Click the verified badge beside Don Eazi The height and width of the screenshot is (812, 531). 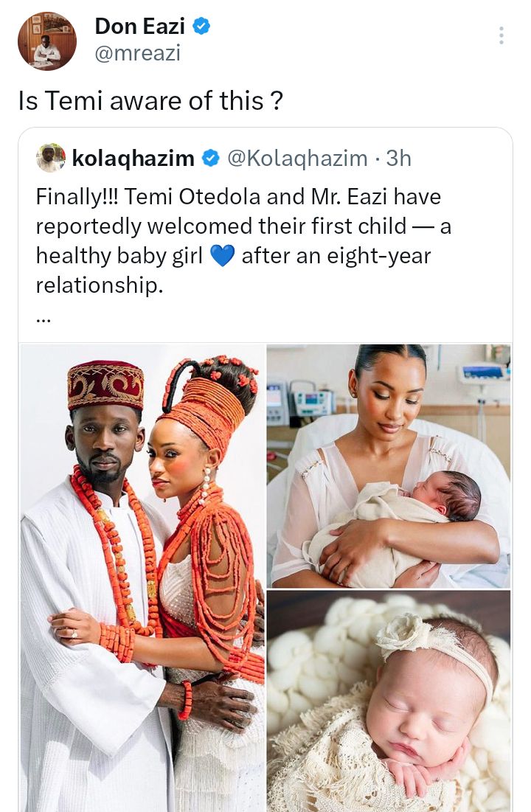tap(201, 27)
